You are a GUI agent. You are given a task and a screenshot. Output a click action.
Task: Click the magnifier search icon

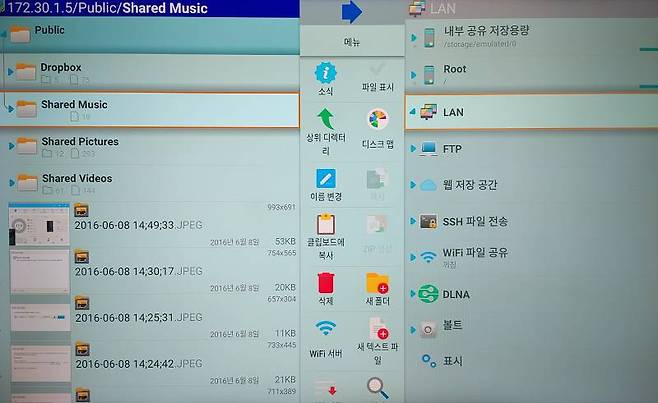click(x=377, y=388)
